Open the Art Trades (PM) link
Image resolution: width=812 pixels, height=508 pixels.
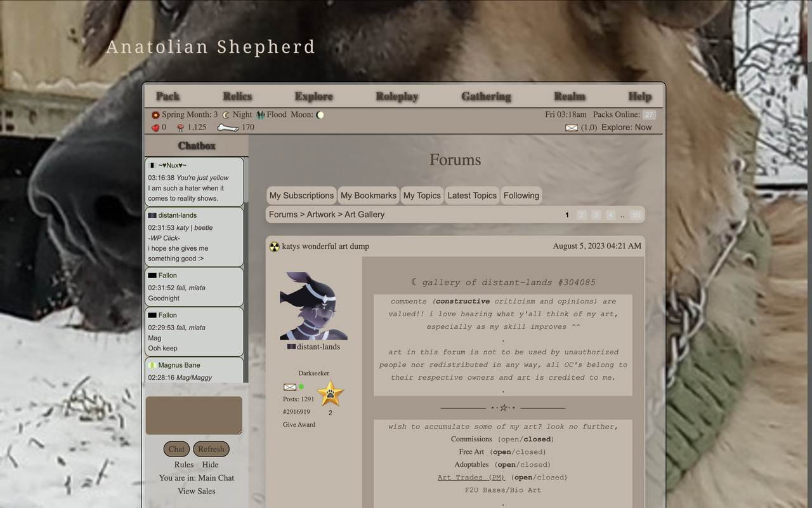tap(471, 477)
